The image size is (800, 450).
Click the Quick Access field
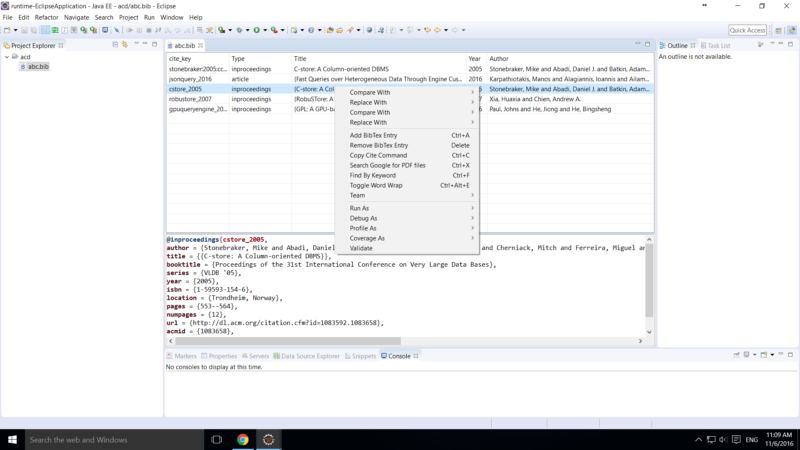tap(747, 30)
